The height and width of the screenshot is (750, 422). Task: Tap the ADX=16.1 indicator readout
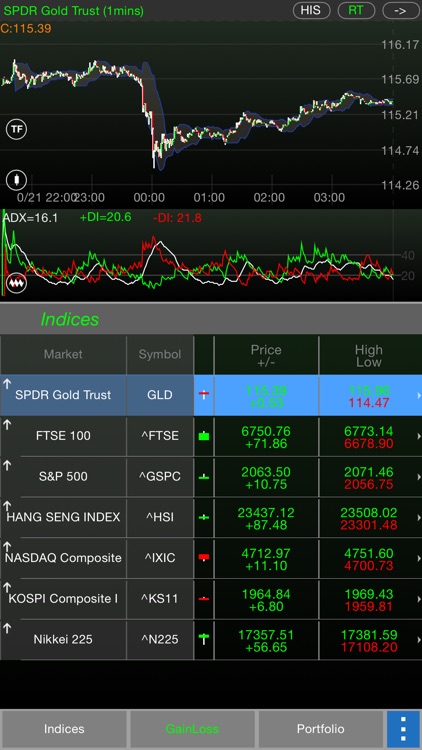(x=31, y=218)
